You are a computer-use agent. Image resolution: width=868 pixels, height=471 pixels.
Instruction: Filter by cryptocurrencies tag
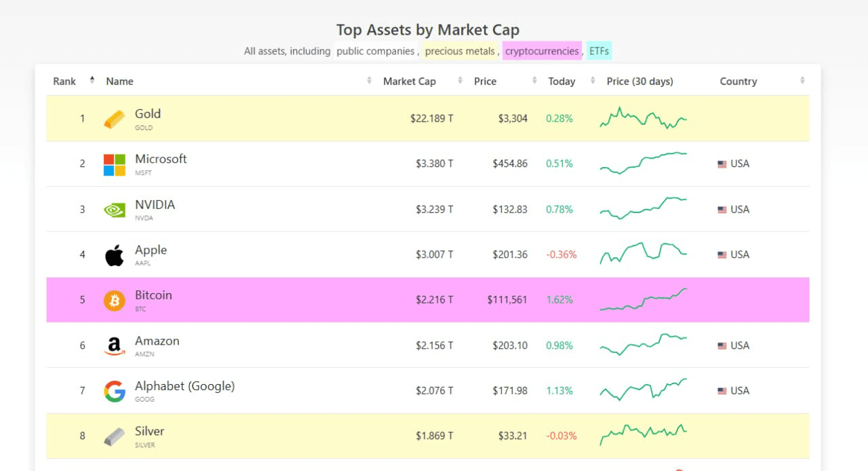(x=542, y=51)
